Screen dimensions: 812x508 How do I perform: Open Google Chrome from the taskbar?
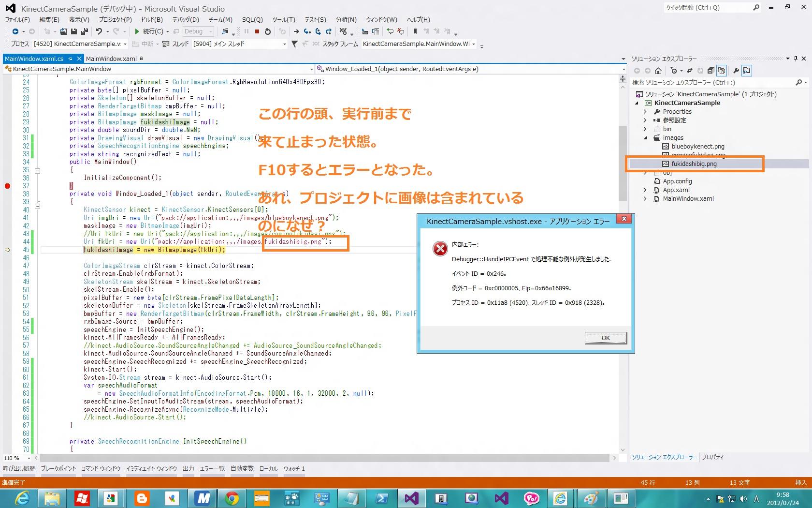232,498
